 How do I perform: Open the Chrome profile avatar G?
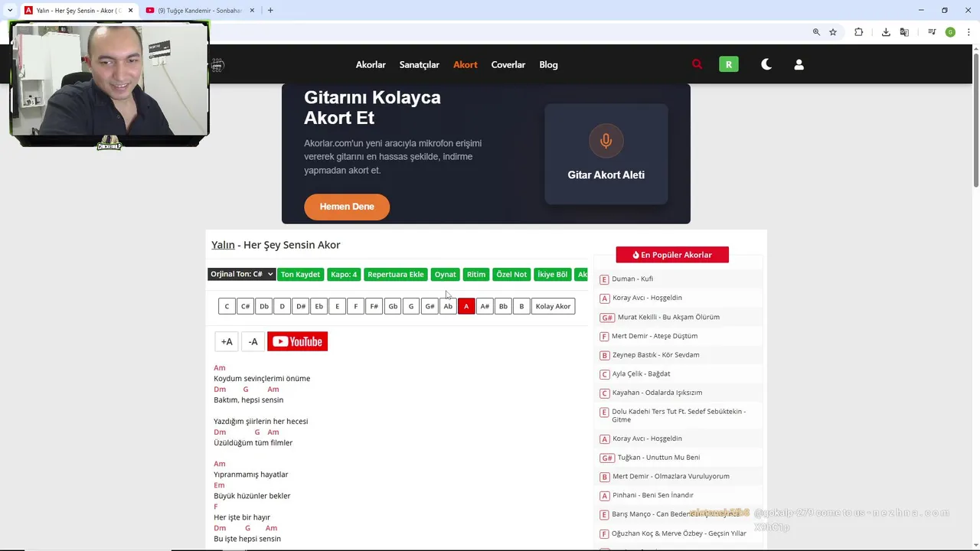tap(950, 32)
